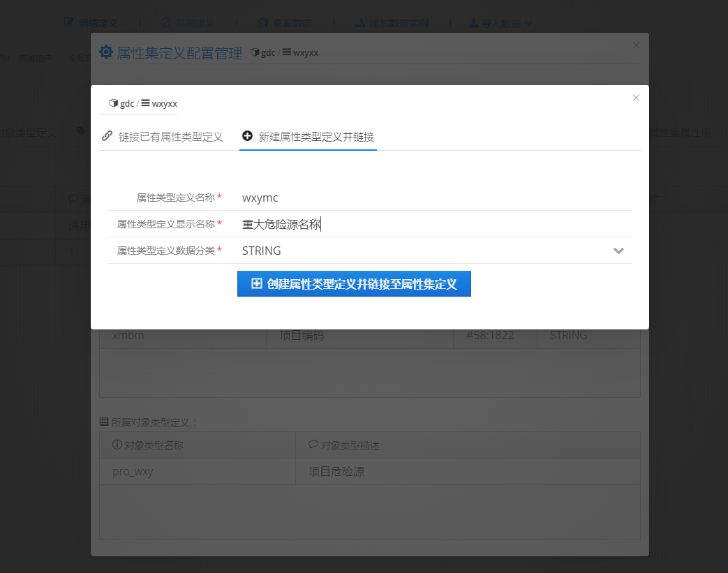Focus the 属性类型定义名称 field containing wxymc
Viewport: 728px width, 573px height.
click(433, 198)
